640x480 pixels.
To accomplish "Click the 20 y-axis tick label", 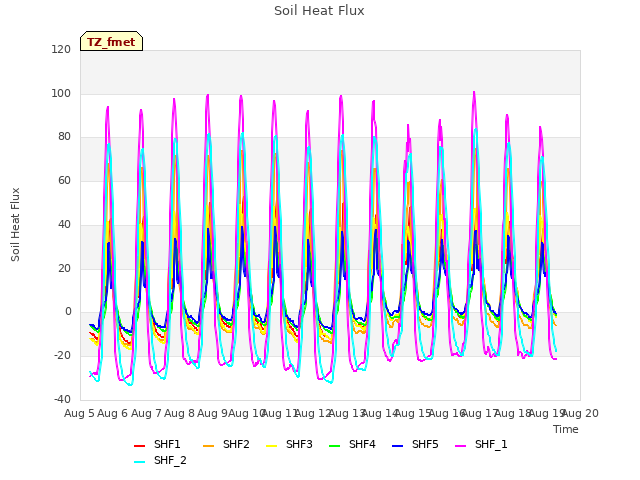I will (64, 269).
